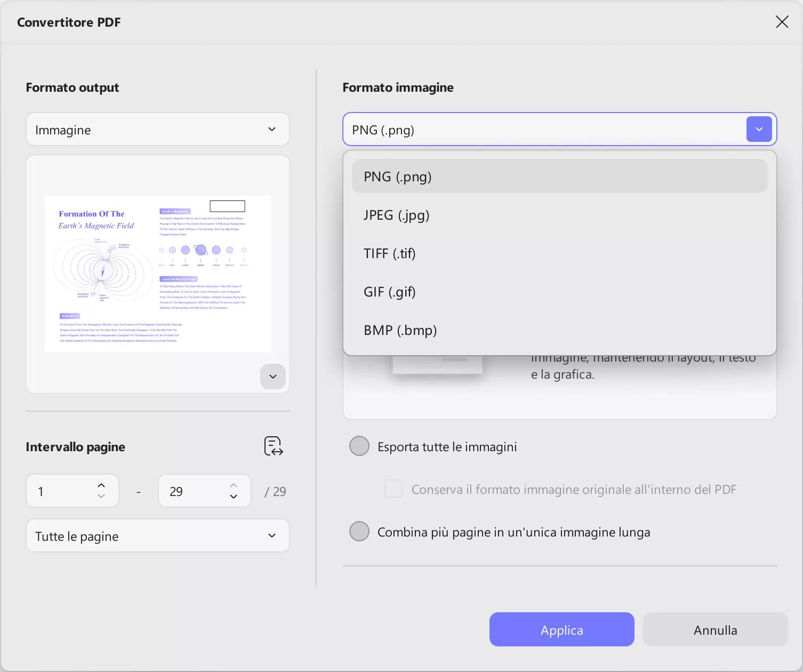Increase the starting page with the up stepper
The width and height of the screenshot is (803, 672).
100,485
